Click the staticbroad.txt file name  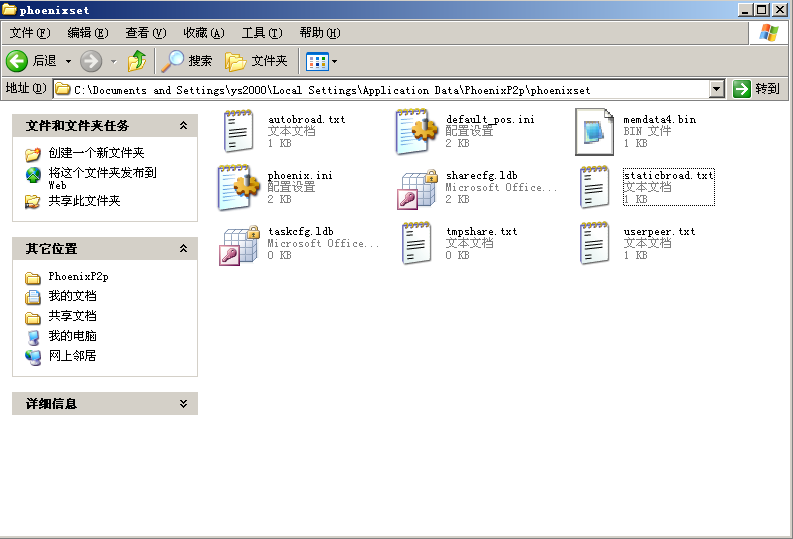tap(669, 175)
